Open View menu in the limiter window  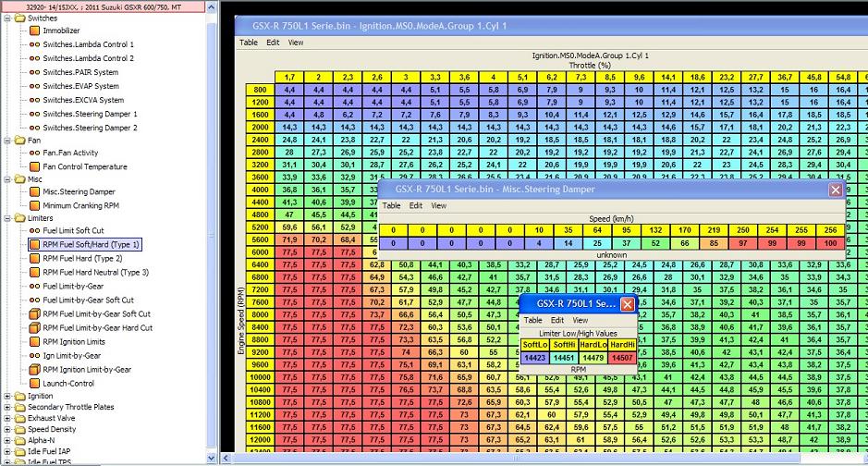(581, 320)
